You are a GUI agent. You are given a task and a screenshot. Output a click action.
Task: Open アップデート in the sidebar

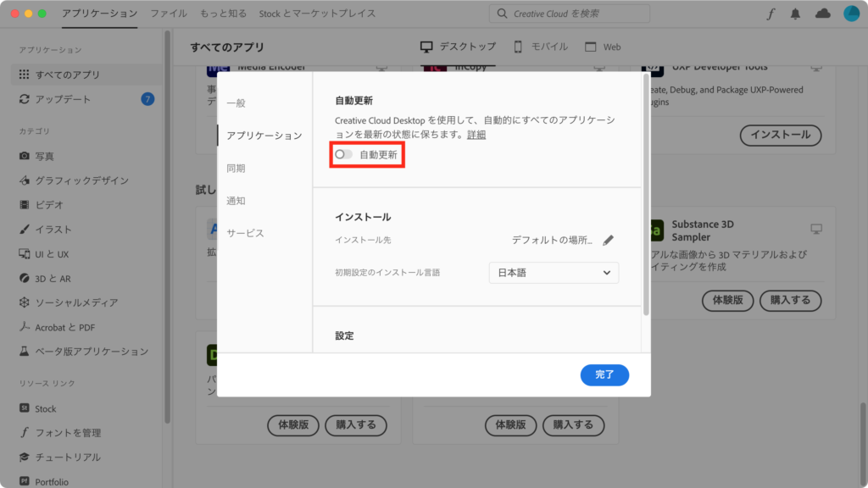point(63,99)
